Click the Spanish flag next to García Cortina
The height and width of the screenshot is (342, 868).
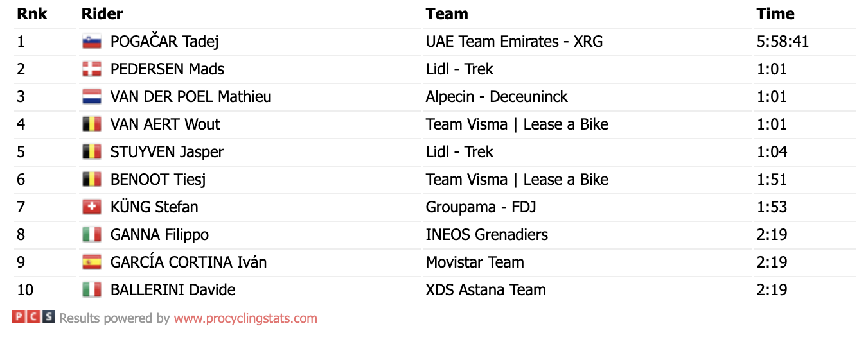[92, 262]
